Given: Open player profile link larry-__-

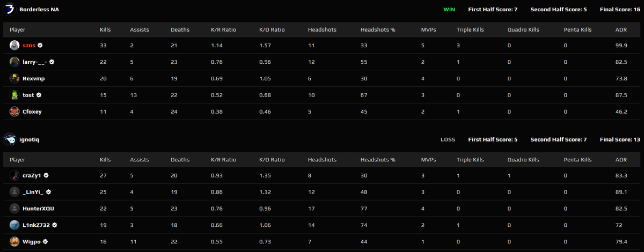Looking at the screenshot, I should [x=35, y=62].
